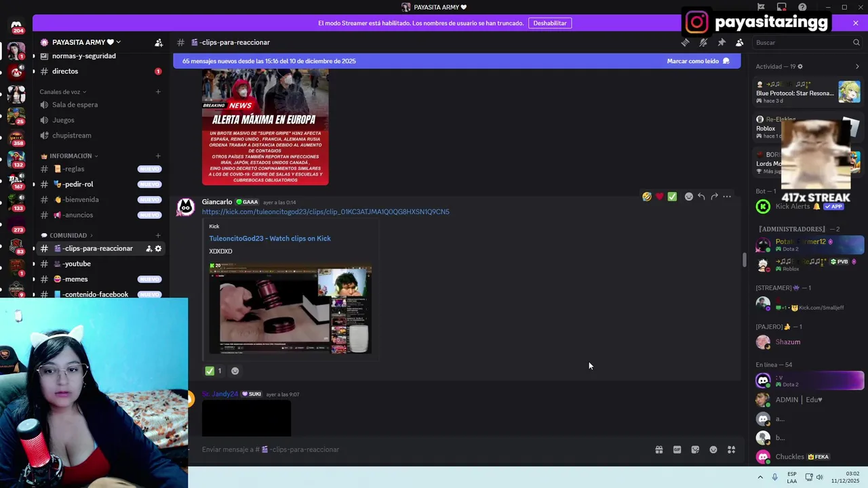Open the Actividad settings gear
Image resolution: width=868 pixels, height=488 pixels.
[x=800, y=66]
